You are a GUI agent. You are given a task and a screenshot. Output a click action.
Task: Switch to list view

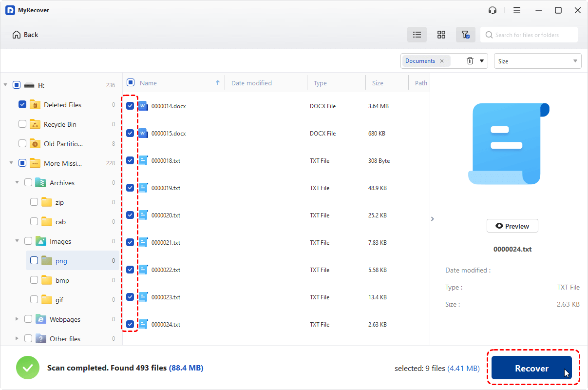coord(417,35)
